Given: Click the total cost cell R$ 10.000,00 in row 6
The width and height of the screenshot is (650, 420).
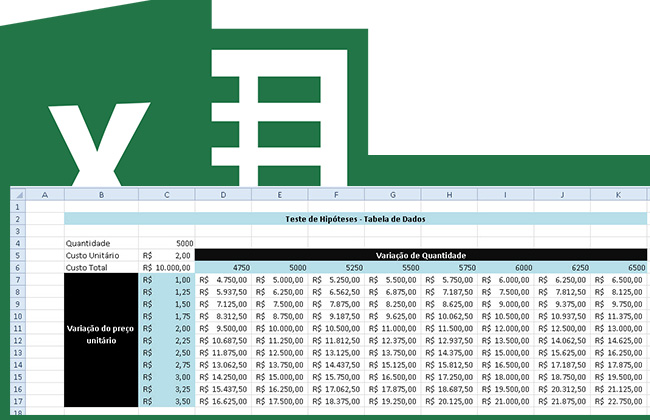Looking at the screenshot, I should coord(167,267).
